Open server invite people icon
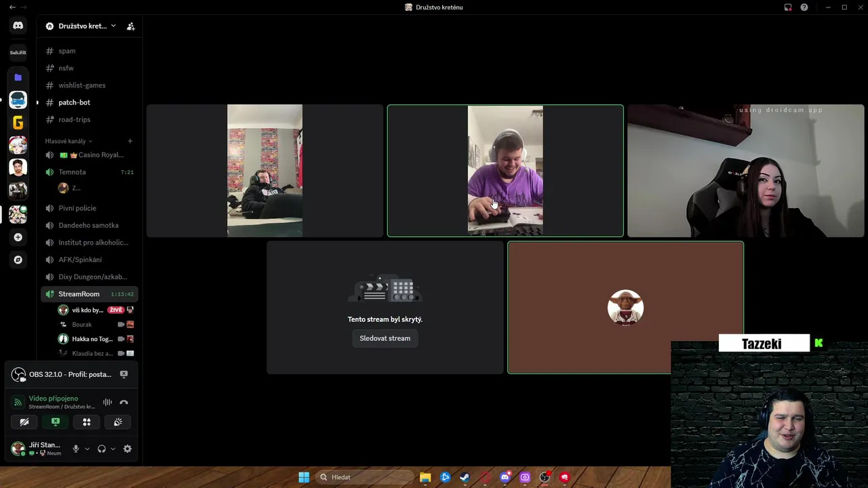The image size is (868, 488). 131,26
